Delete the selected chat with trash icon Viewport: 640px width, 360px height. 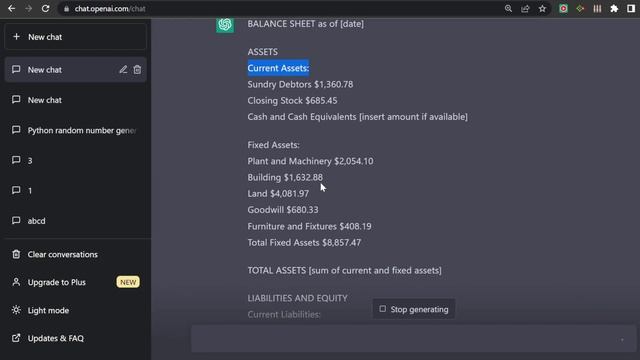point(137,69)
